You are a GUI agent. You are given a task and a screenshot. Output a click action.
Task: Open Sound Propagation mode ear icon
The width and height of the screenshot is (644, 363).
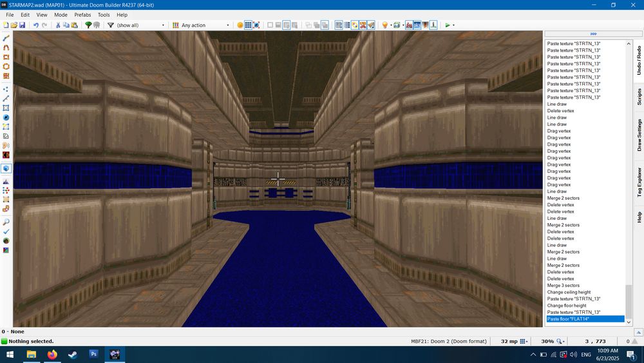tap(6, 145)
